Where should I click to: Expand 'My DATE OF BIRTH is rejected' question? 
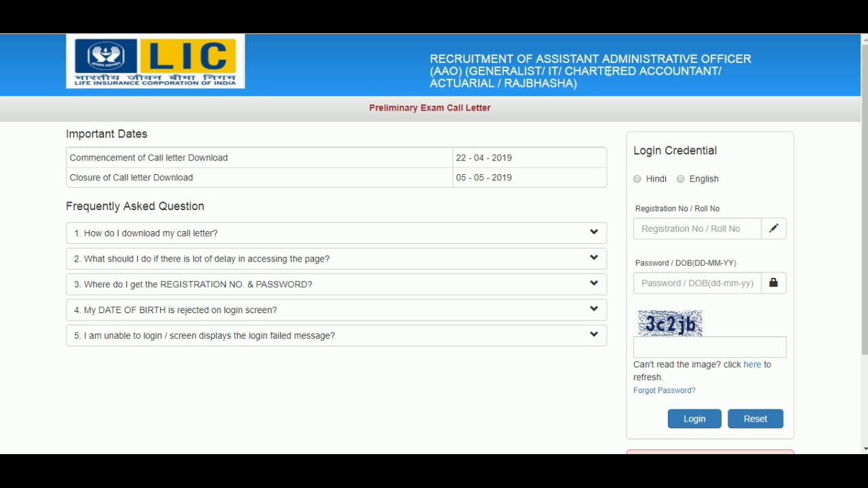pyautogui.click(x=336, y=310)
